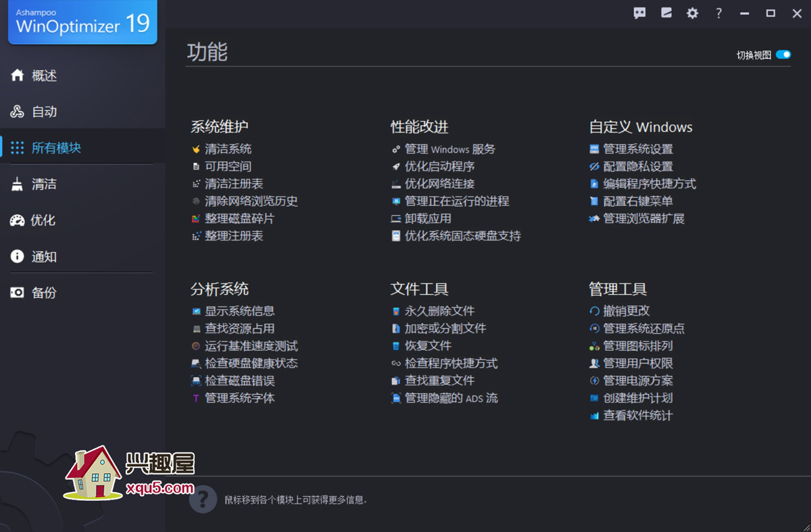Click the icon beside 运行基准速度测试

196,346
